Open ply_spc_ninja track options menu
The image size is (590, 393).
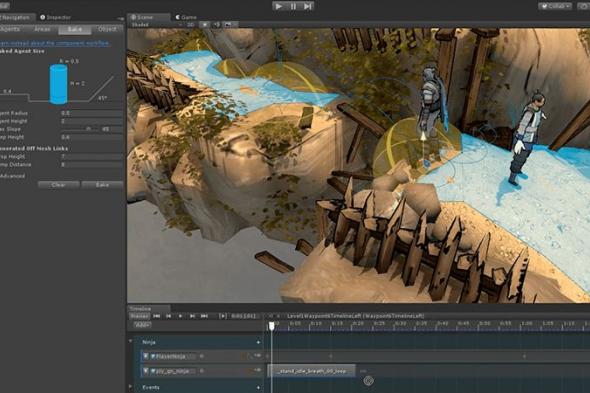258,370
